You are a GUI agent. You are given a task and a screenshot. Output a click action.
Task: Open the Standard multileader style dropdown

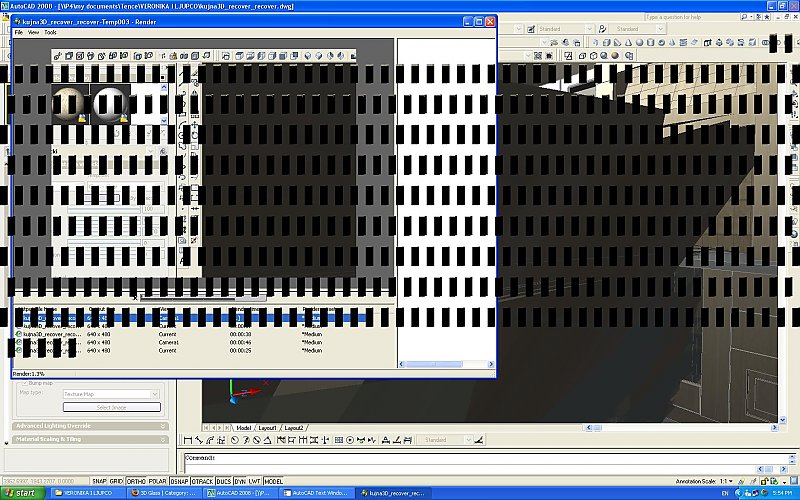(637, 29)
